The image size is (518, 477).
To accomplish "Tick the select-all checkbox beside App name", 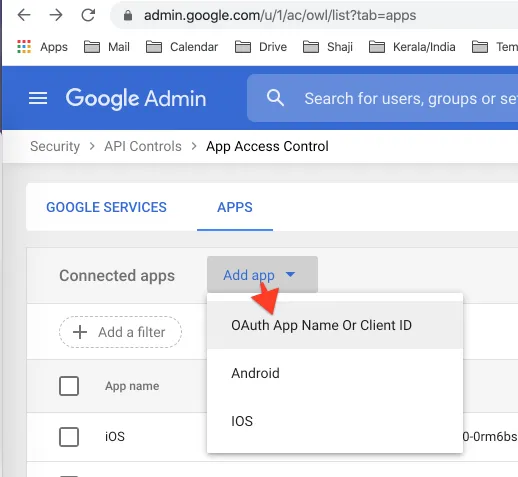I will point(69,386).
